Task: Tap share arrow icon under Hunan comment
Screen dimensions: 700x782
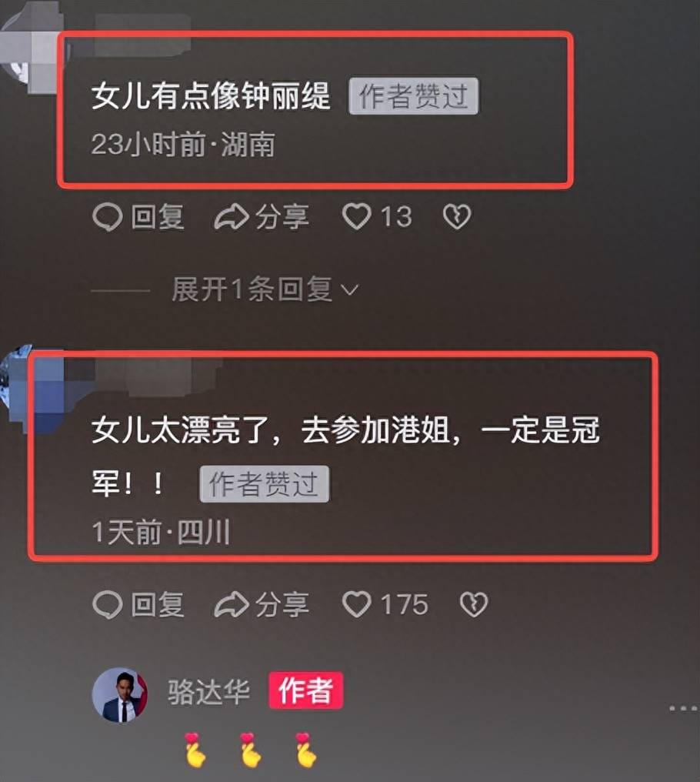Action: pos(232,217)
